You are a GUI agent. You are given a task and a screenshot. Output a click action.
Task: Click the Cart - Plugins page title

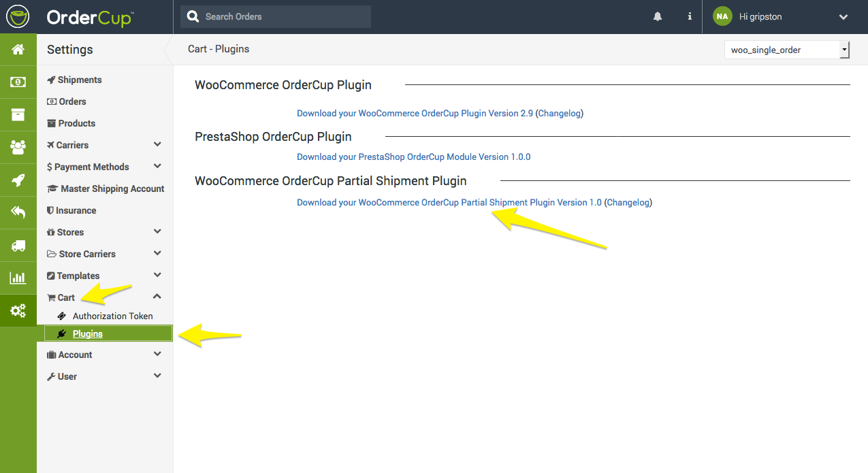coord(219,49)
